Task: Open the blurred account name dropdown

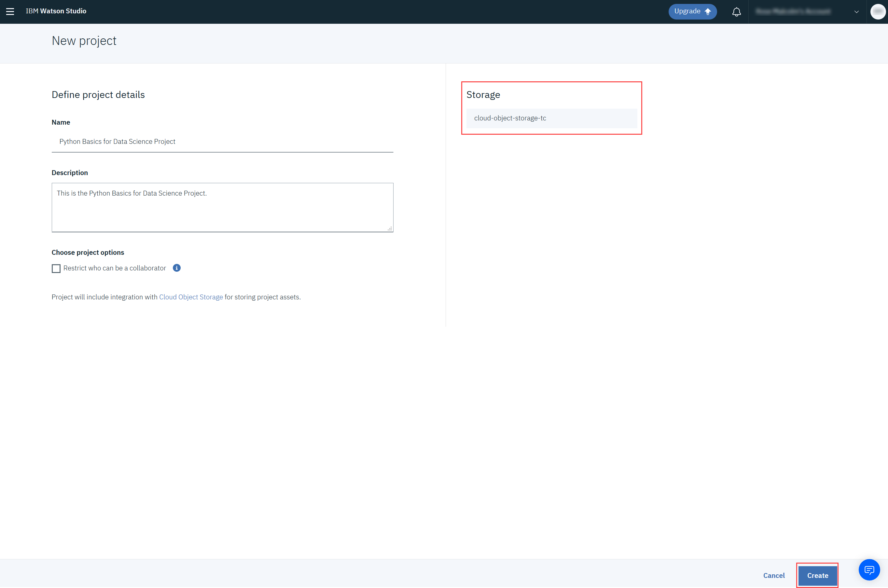Action: [x=793, y=12]
